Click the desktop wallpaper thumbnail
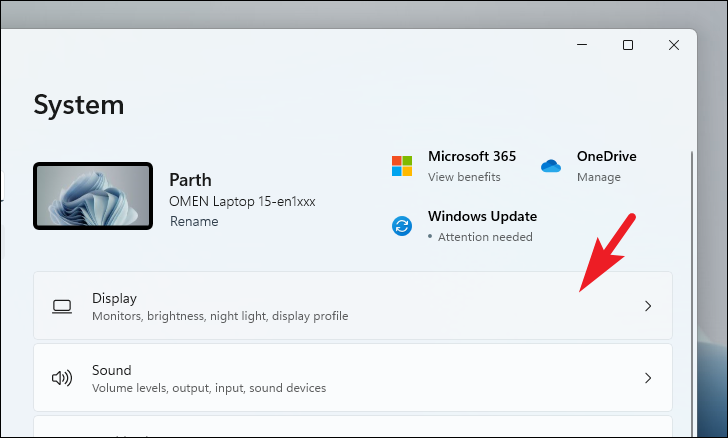This screenshot has width=728, height=438. point(93,196)
